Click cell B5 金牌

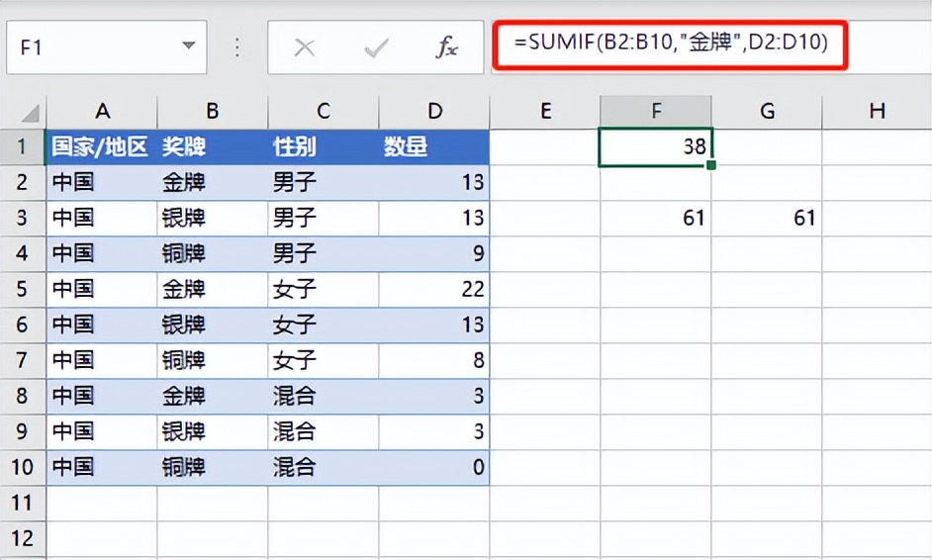(x=213, y=290)
